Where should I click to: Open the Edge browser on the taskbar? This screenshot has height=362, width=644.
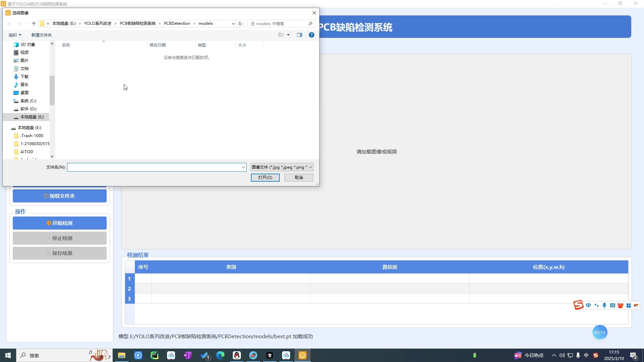220,355
